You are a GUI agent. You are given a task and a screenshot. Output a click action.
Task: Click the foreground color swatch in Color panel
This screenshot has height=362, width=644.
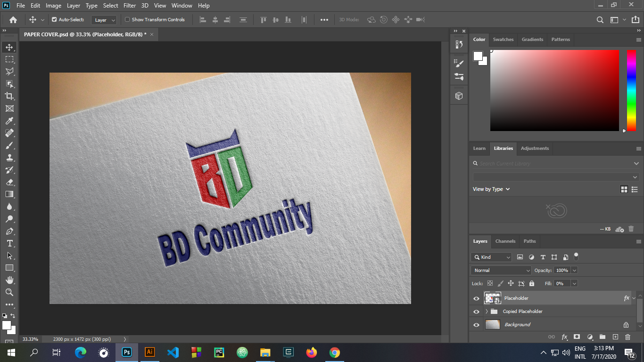478,56
